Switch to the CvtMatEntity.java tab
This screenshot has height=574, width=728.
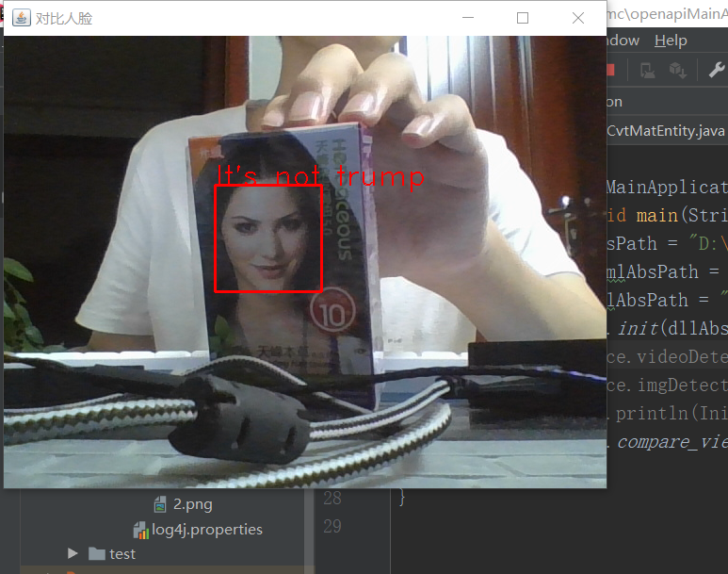666,131
